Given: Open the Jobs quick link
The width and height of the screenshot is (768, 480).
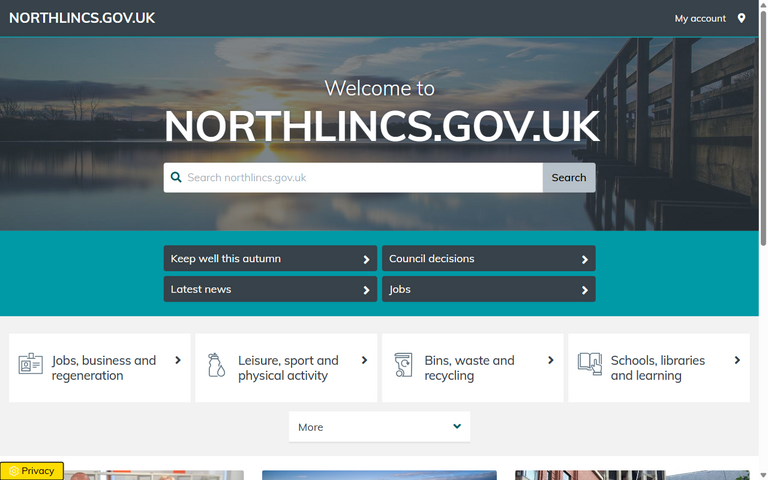Looking at the screenshot, I should (x=488, y=289).
